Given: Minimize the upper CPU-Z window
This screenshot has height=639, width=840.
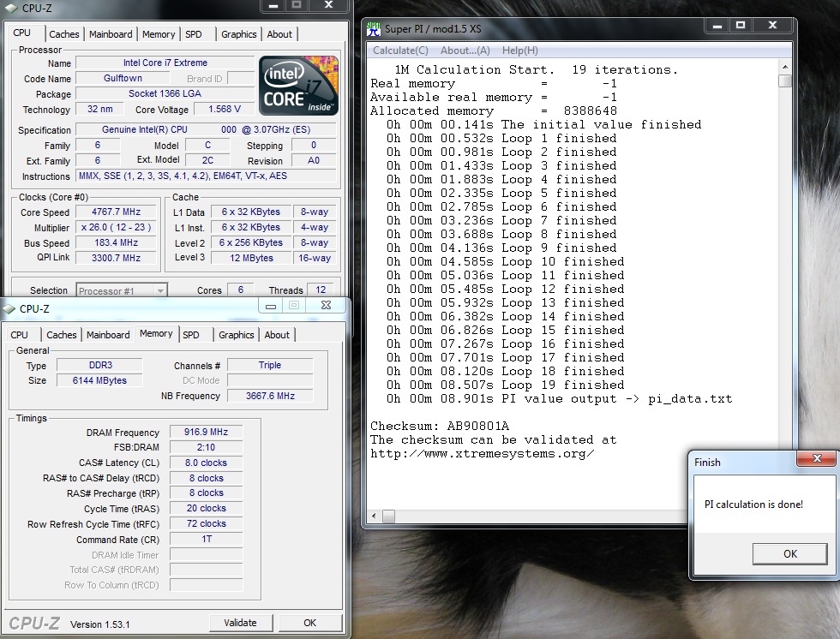Looking at the screenshot, I should [273, 5].
